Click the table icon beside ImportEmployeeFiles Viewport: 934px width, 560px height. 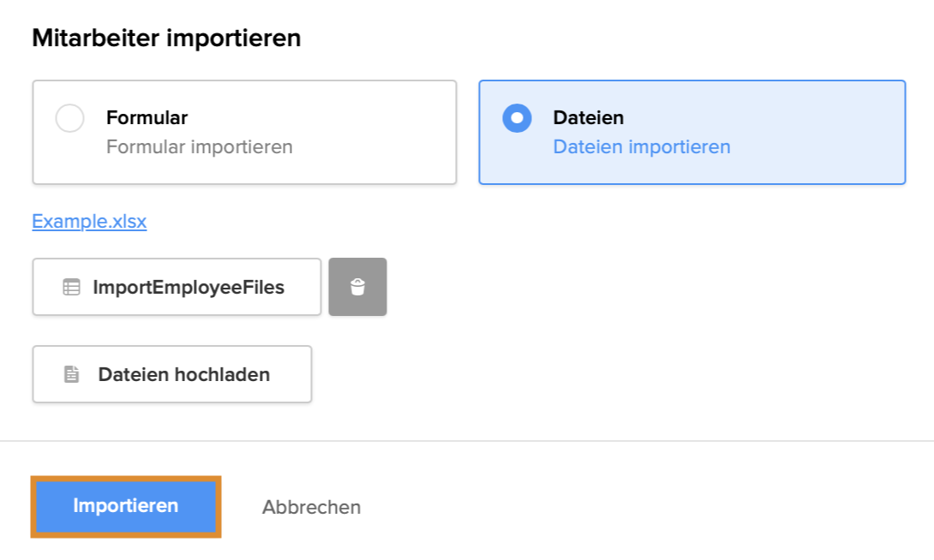[71, 288]
